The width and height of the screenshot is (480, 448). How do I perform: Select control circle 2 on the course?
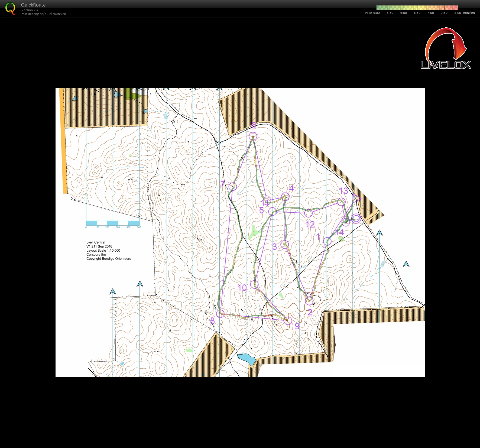point(309,301)
